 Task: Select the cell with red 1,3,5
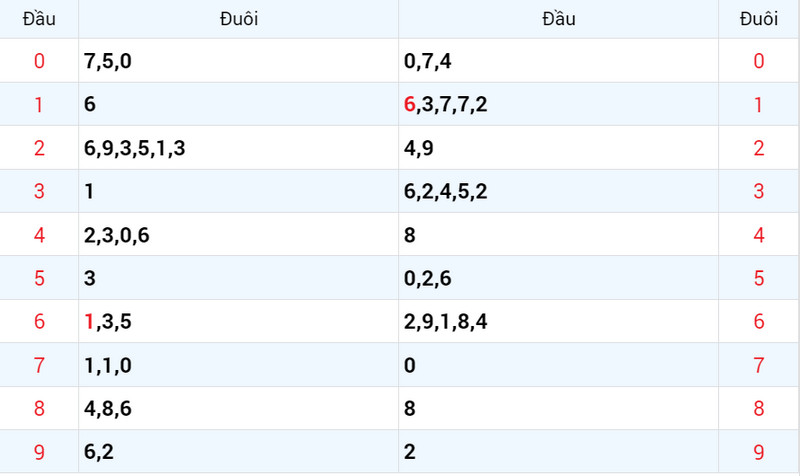[x=238, y=321]
